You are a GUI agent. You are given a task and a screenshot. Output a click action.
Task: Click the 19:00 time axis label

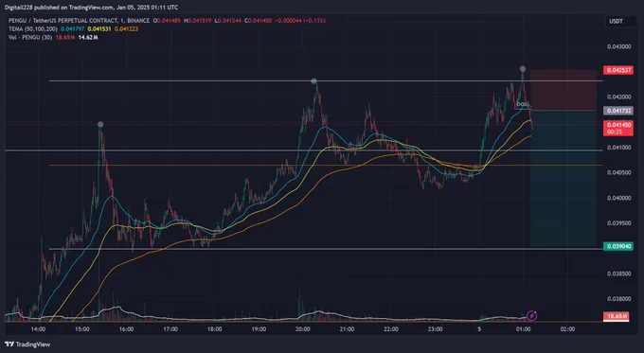click(259, 329)
